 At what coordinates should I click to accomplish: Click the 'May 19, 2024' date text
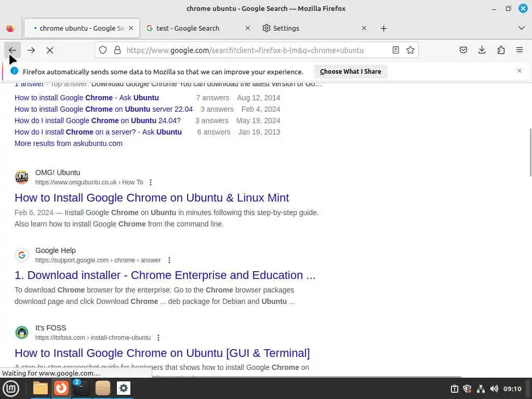click(x=258, y=121)
